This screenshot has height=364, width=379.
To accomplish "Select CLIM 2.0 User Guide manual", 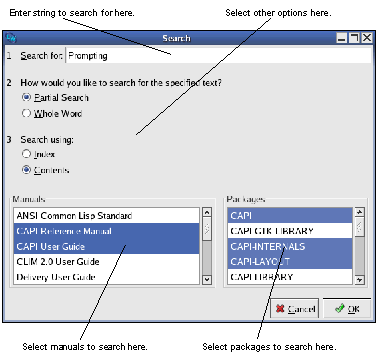I will [106, 262].
